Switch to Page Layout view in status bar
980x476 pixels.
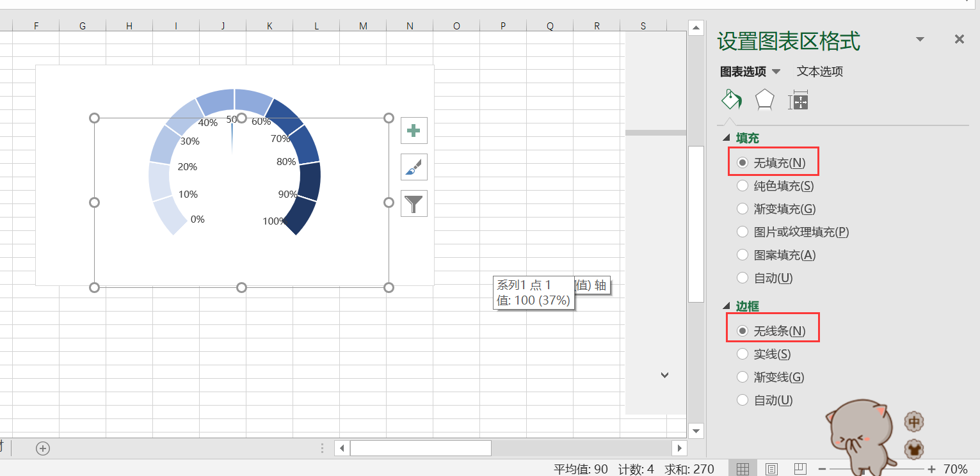coord(771,467)
